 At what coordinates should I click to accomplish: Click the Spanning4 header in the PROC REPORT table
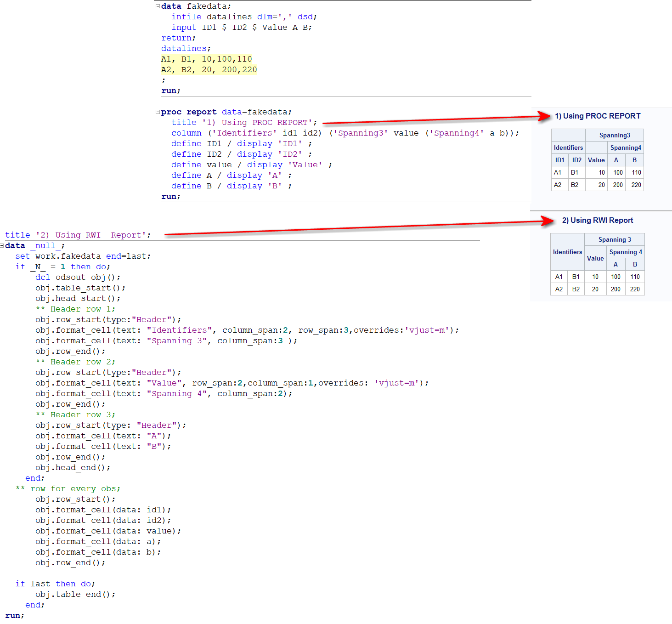pos(626,147)
